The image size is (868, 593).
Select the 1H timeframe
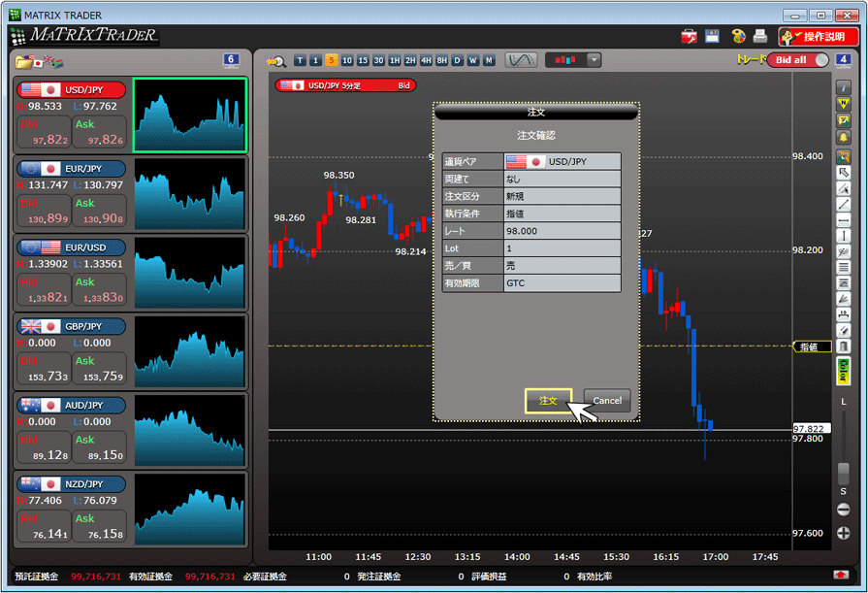pos(394,60)
